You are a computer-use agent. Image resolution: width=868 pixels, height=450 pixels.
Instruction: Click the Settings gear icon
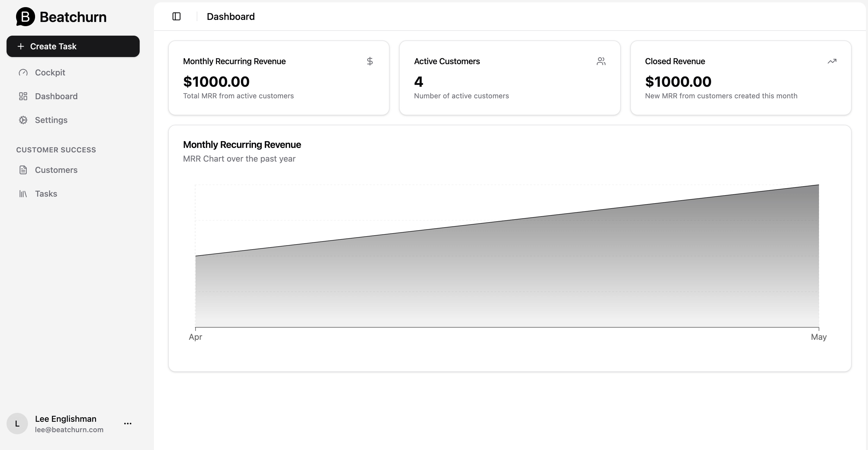tap(23, 120)
